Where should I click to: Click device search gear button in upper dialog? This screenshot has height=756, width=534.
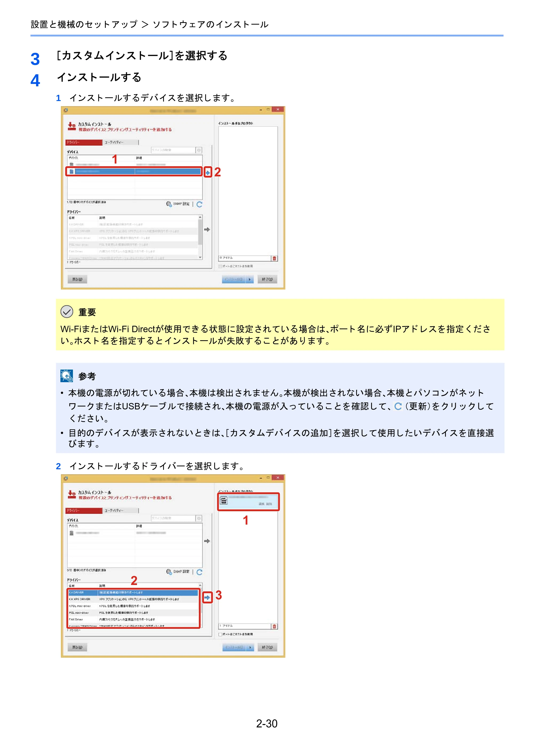coord(199,150)
